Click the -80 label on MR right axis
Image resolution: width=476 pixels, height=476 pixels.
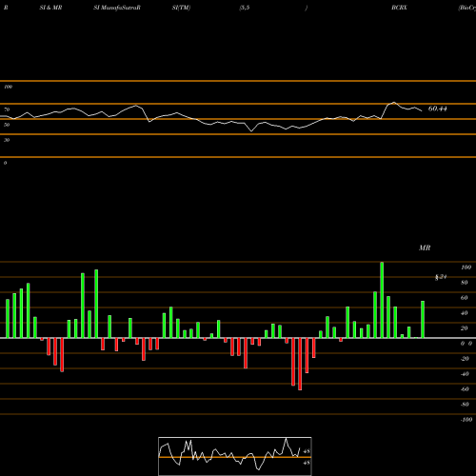click(465, 405)
